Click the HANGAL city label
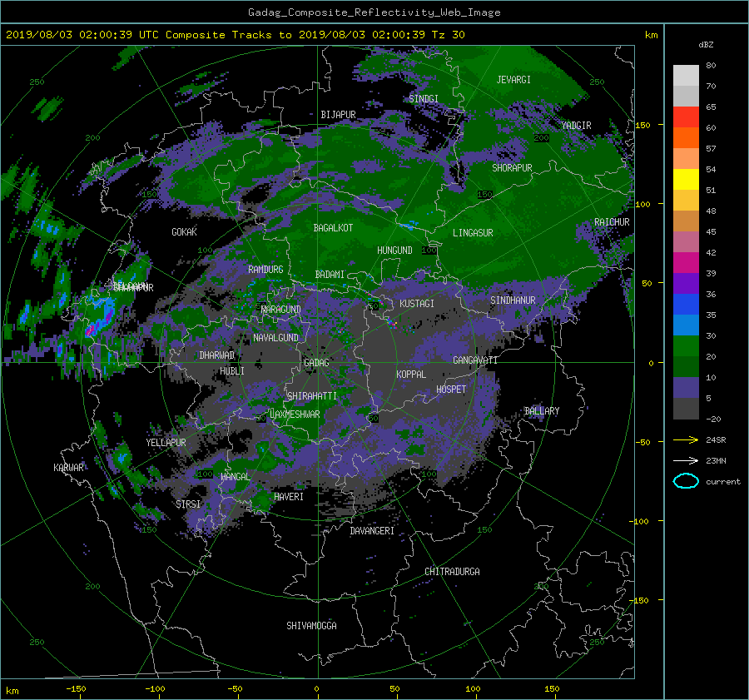 point(235,477)
